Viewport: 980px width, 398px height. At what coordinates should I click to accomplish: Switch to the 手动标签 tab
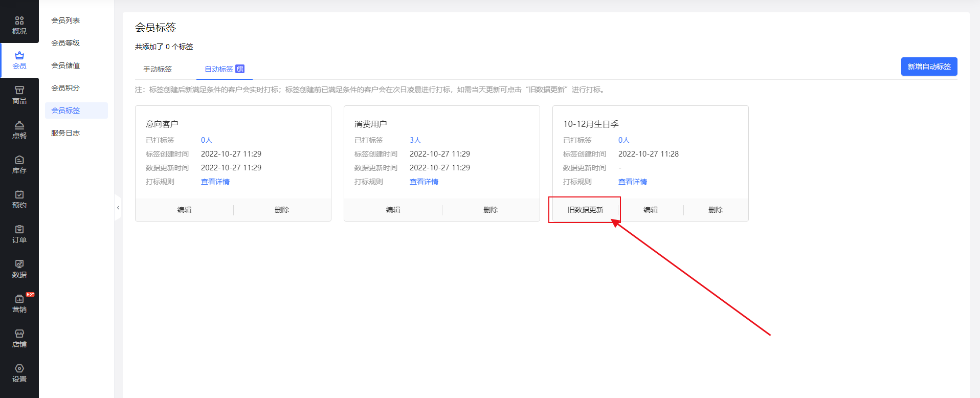[158, 69]
